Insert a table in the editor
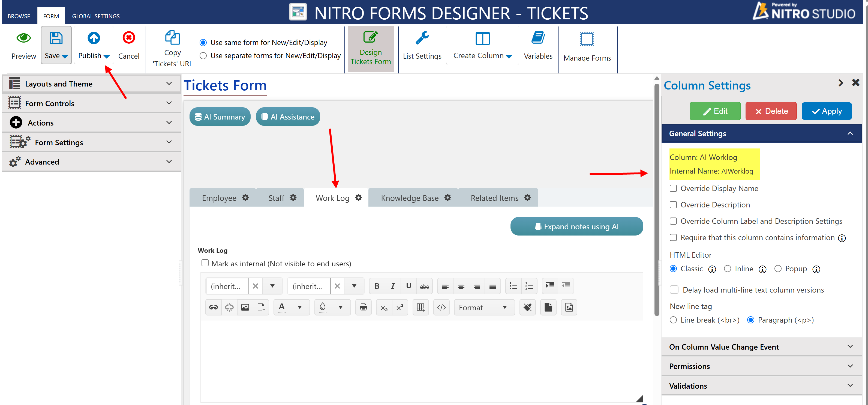 tap(420, 307)
